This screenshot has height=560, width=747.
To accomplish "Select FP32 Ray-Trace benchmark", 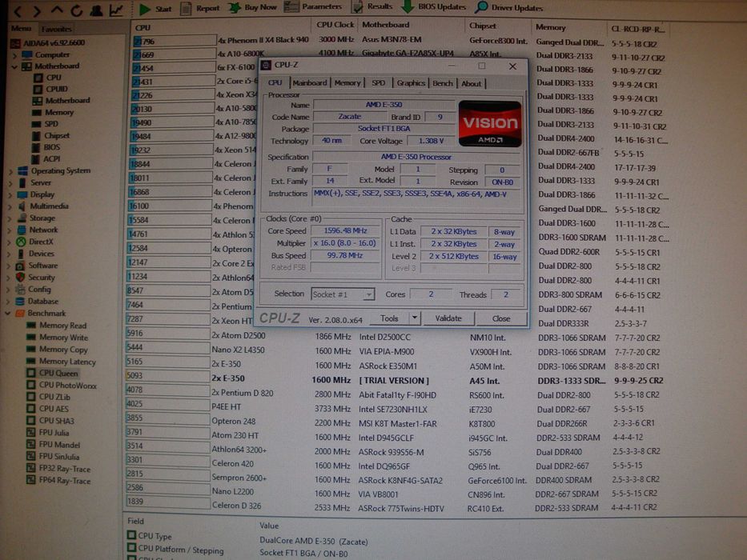I will click(x=58, y=469).
